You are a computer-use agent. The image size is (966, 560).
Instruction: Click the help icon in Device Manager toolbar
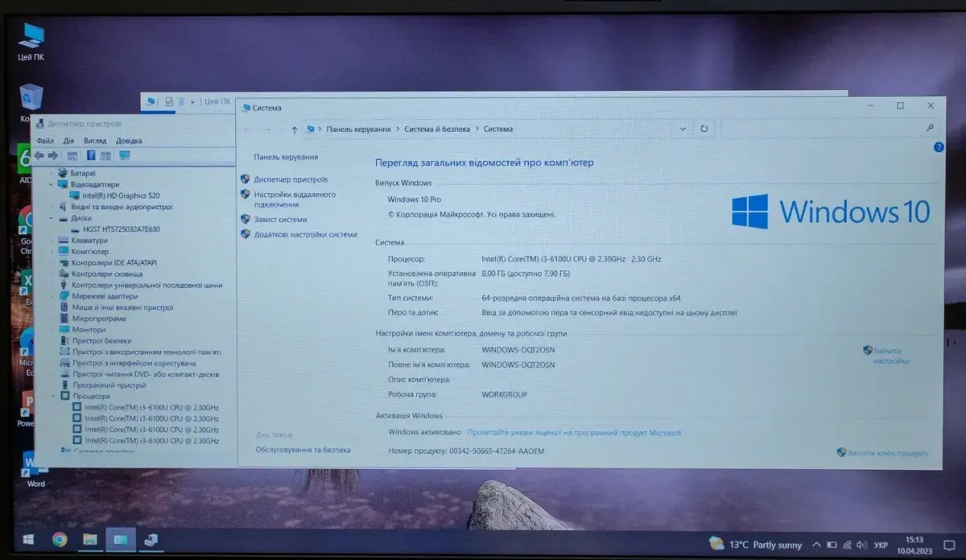(91, 155)
